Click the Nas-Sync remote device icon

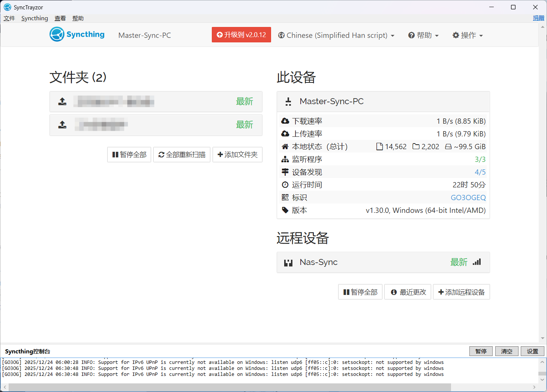pos(288,263)
